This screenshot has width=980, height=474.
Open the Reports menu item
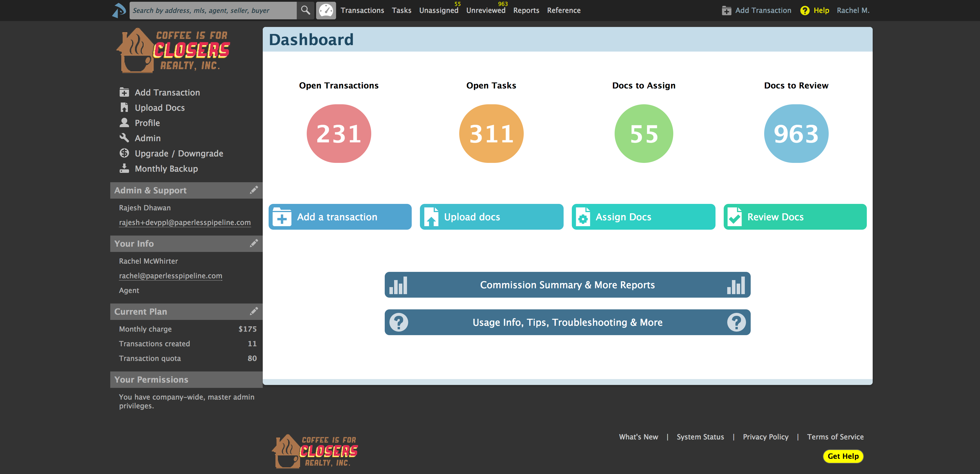[526, 10]
